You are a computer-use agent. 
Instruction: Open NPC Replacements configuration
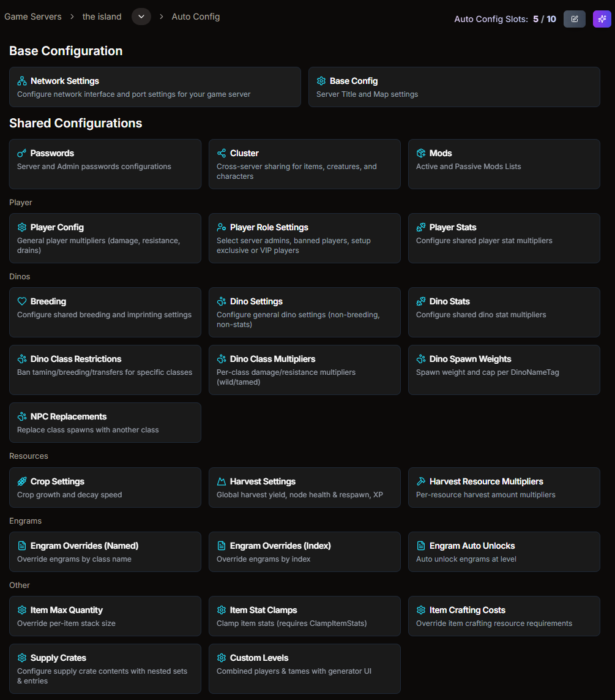[105, 422]
